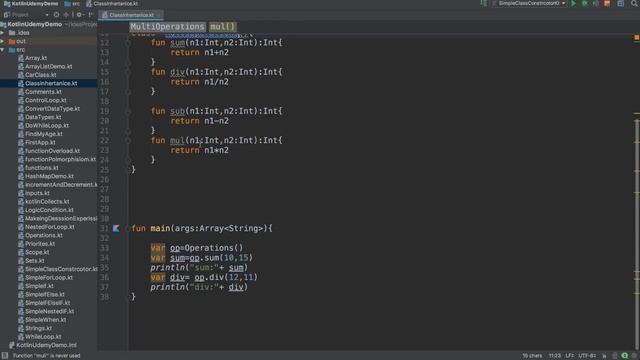This screenshot has width=640, height=360.
Task: Open functionOverload.kt file
Action: (52, 151)
